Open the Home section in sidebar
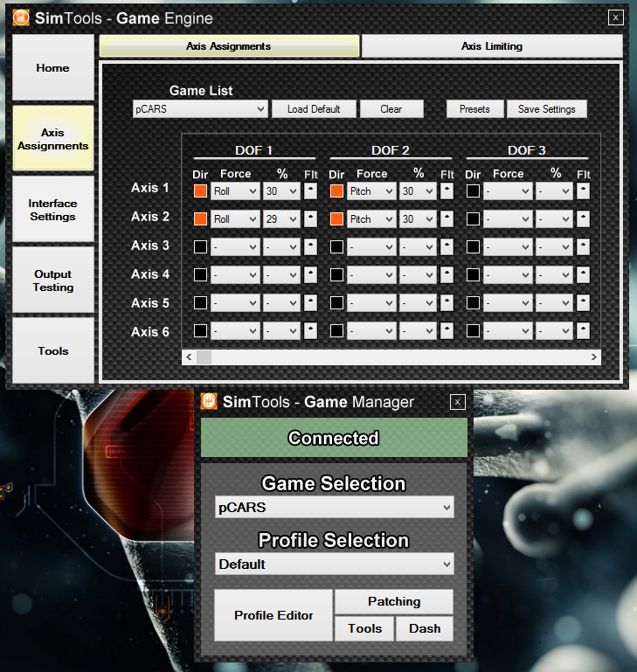 point(53,67)
